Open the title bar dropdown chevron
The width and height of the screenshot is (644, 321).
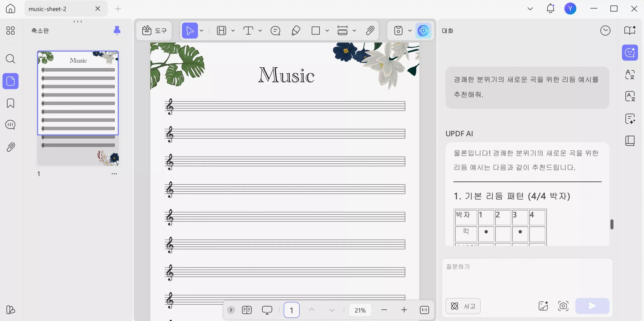[530, 9]
